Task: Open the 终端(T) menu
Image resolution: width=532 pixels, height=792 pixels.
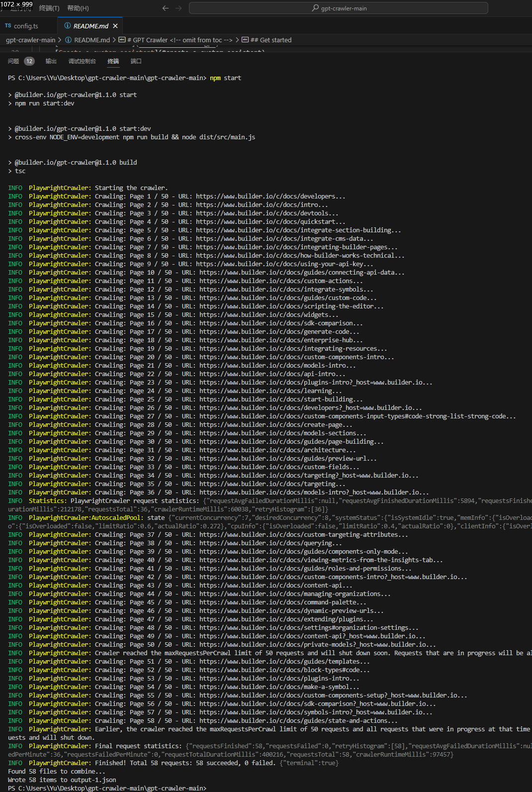Action: (49, 8)
